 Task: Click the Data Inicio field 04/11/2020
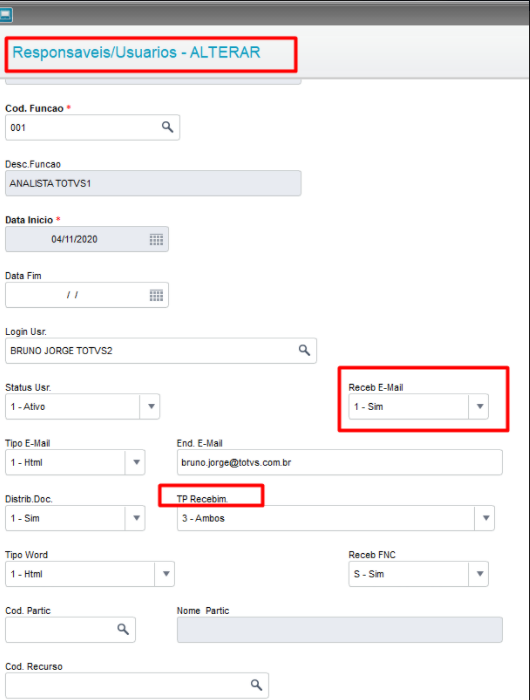pos(87,239)
